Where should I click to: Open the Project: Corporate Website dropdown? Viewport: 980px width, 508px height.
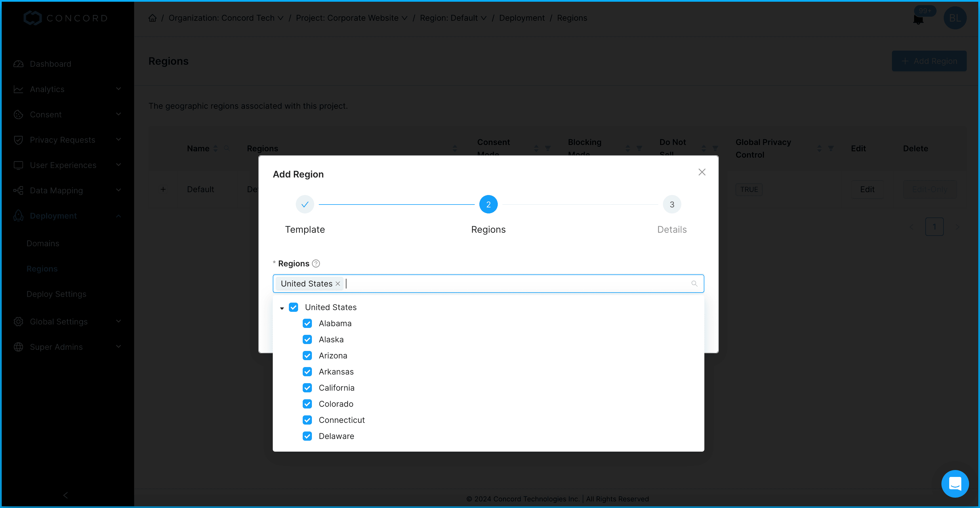point(352,18)
